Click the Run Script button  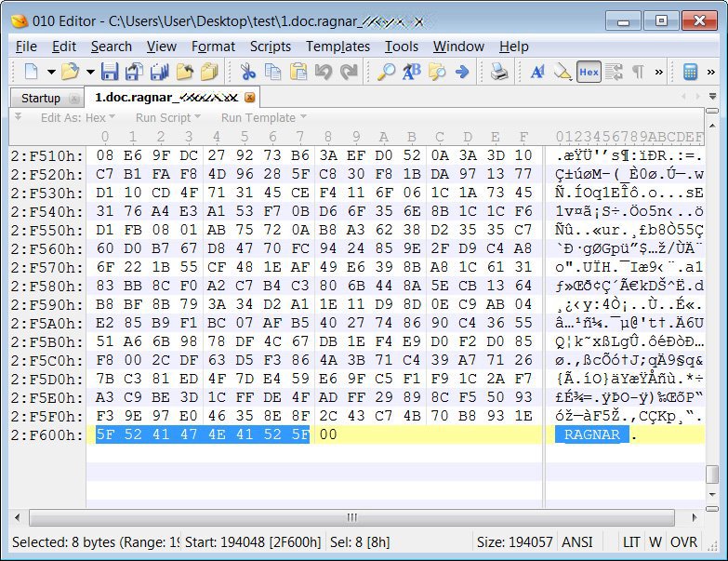163,118
